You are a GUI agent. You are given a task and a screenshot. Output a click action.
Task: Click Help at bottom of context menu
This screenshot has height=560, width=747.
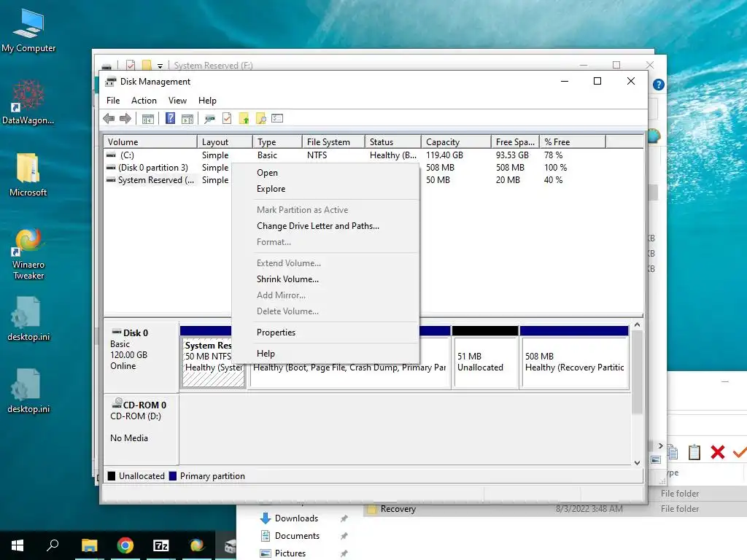tap(325, 354)
